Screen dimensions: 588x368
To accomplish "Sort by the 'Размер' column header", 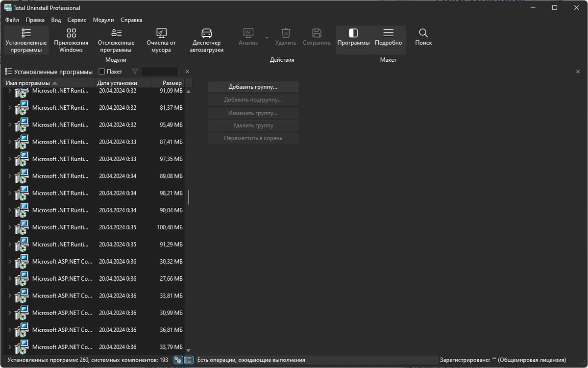I will [168, 83].
